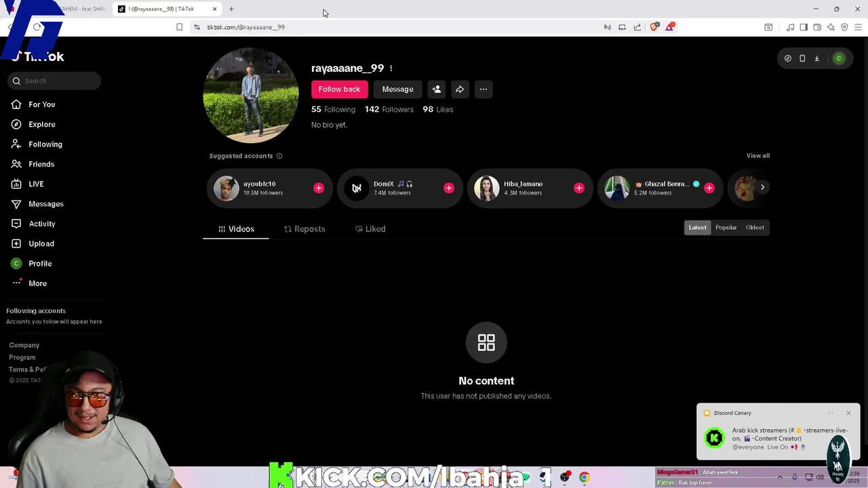Click the Company footer link
The image size is (868, 488).
point(24,345)
